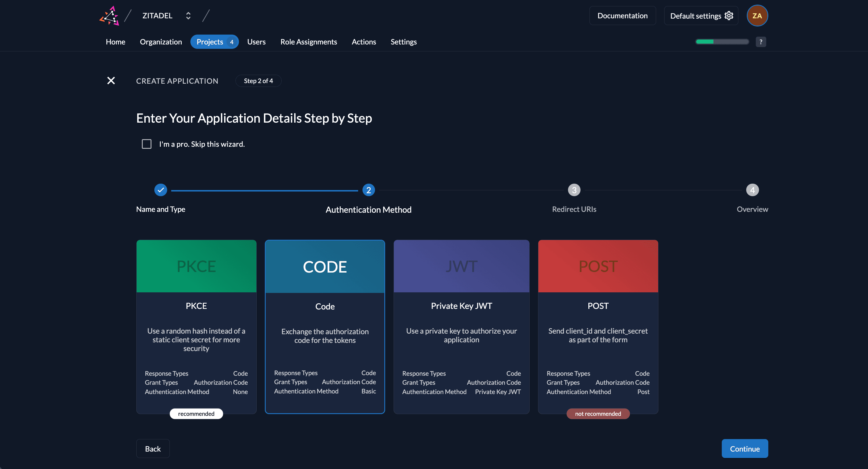The height and width of the screenshot is (469, 868).
Task: Open the Documentation page
Action: [622, 15]
